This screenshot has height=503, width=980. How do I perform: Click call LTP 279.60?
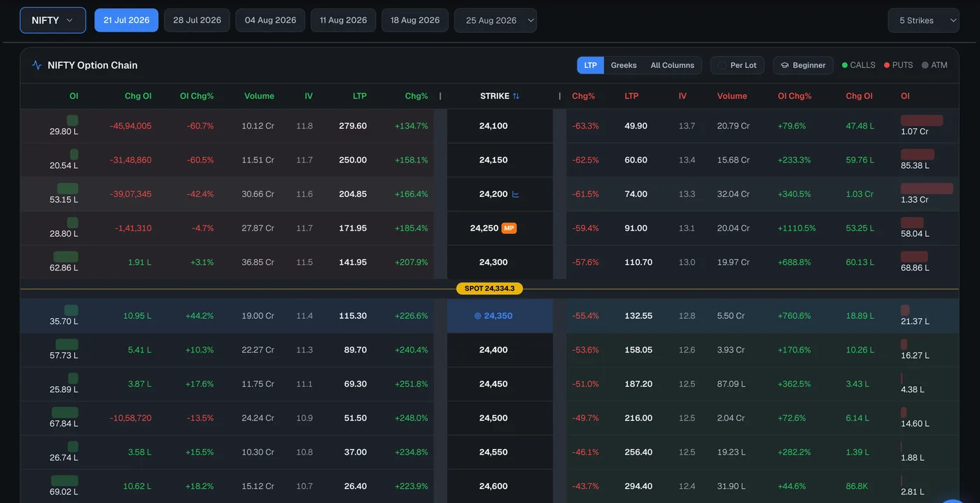click(353, 126)
